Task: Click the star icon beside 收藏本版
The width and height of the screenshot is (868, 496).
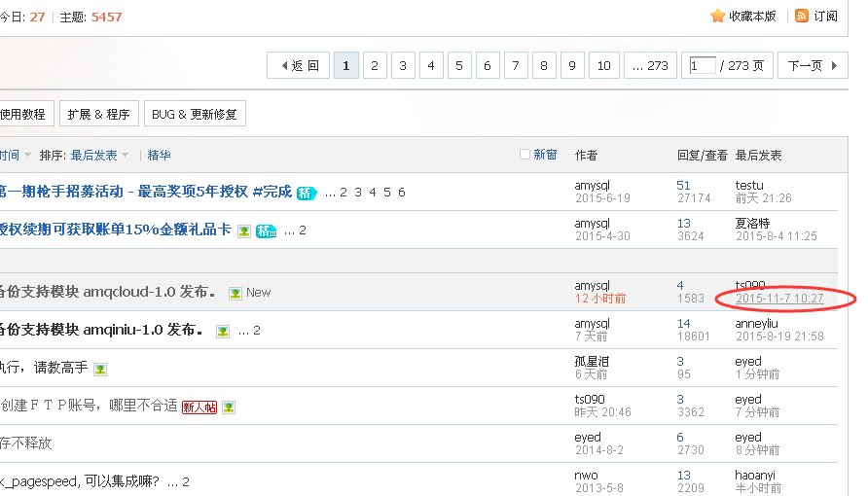Action: (718, 16)
